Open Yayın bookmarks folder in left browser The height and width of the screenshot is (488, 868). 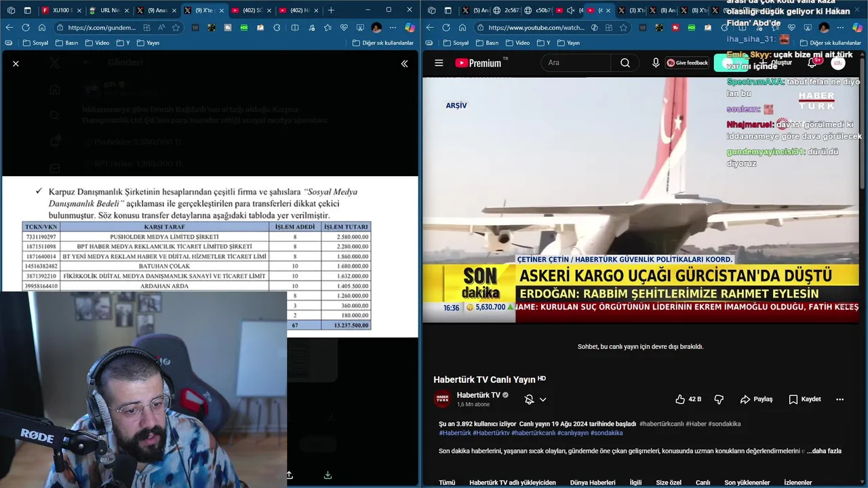(148, 43)
